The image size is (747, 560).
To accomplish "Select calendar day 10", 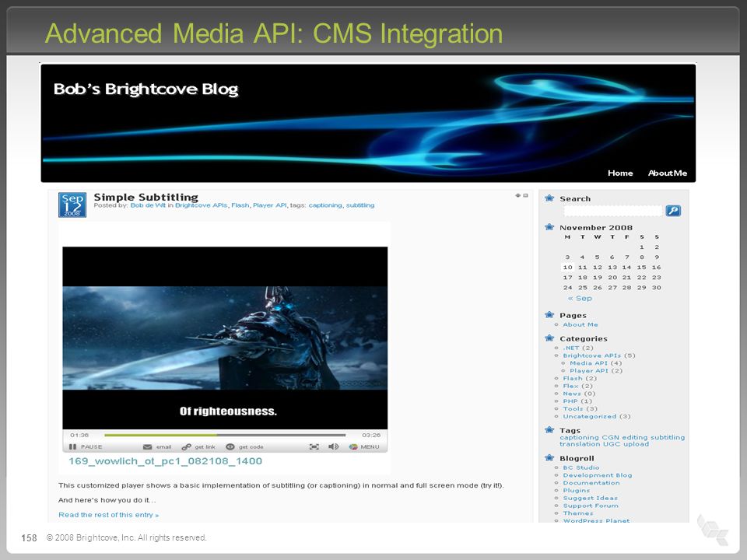I will (x=567, y=267).
